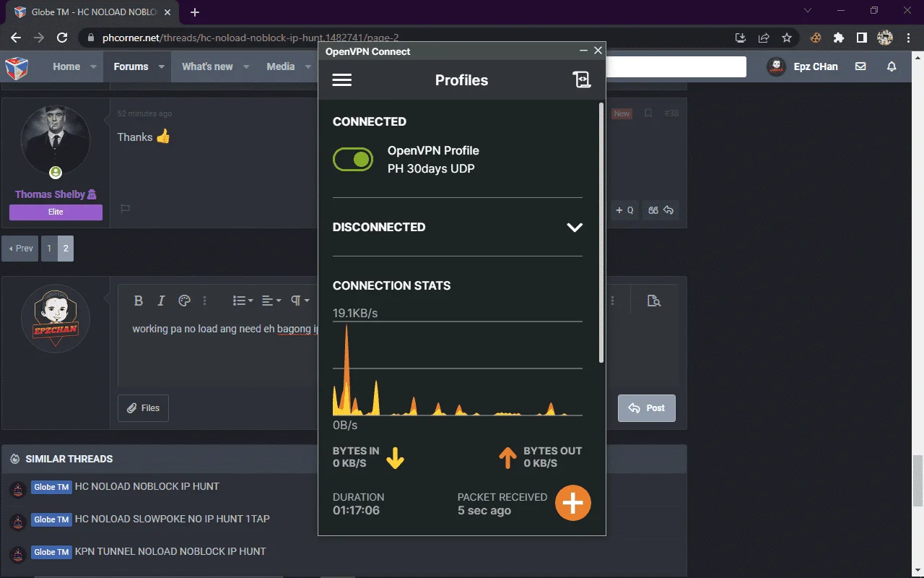
Task: Open the What's new nav item
Action: click(207, 66)
